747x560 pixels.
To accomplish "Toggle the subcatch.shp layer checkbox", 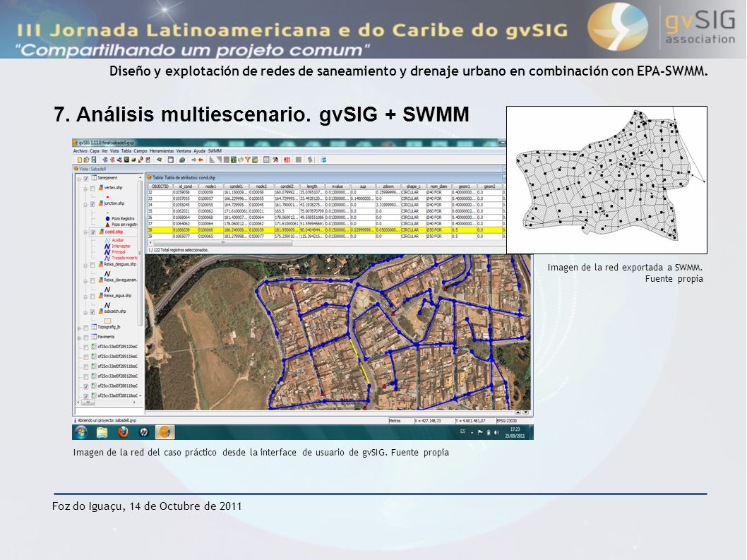I will click(x=92, y=311).
